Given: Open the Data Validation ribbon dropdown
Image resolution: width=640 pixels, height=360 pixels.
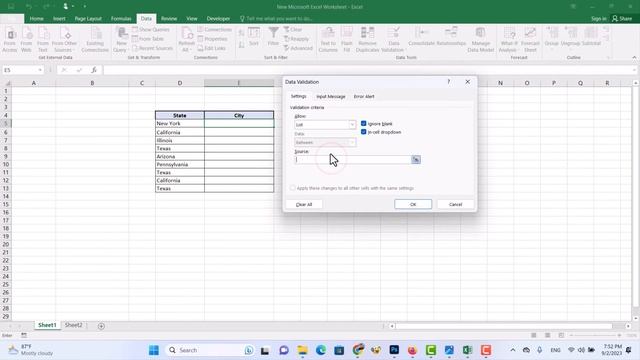Looking at the screenshot, I should (393, 47).
